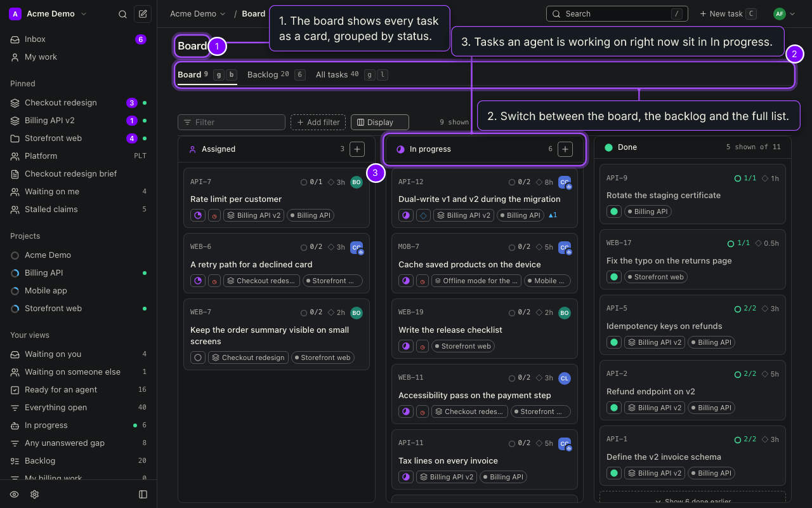Open the Acme Demo workspace switcher in the sidebar
This screenshot has width=812, height=508.
(48, 14)
